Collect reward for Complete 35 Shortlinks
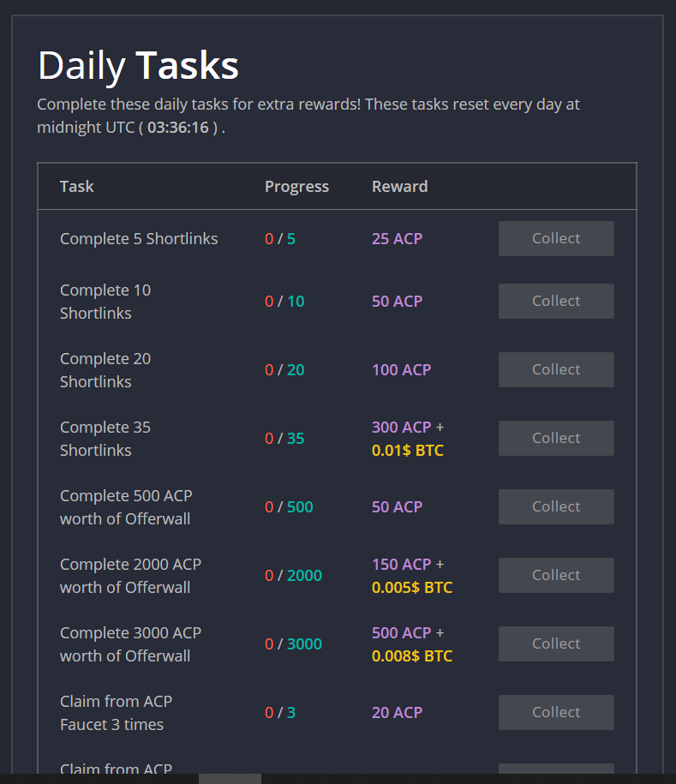676x784 pixels. point(556,438)
